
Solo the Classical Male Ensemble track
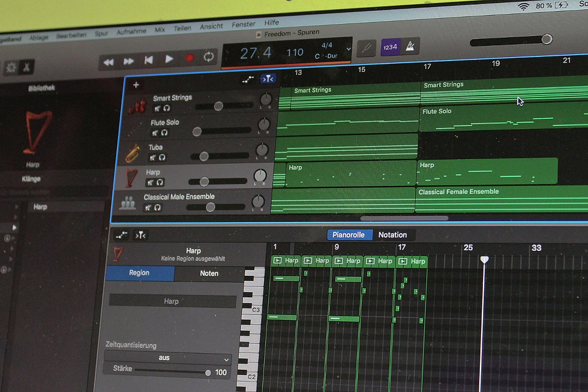157,208
